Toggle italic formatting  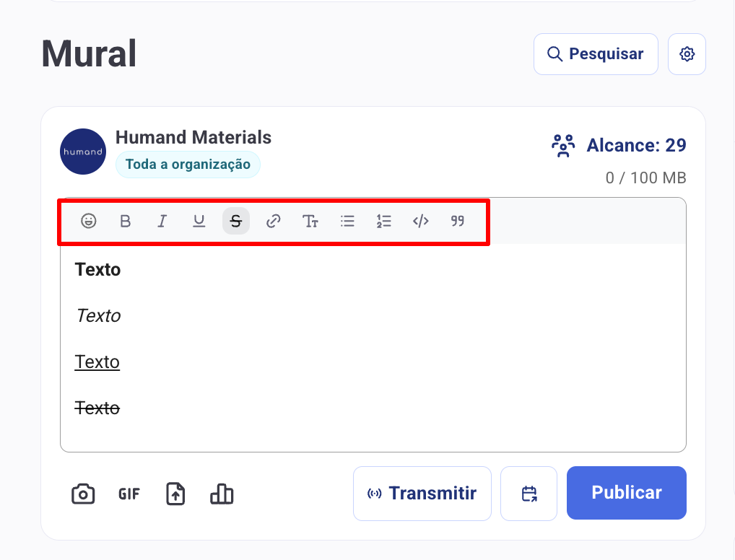point(162,221)
